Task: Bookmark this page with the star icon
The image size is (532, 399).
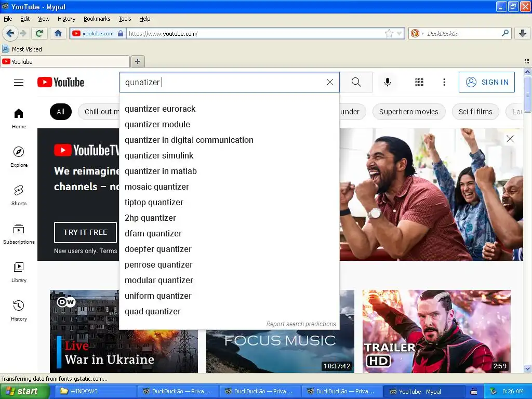Action: 389,33
